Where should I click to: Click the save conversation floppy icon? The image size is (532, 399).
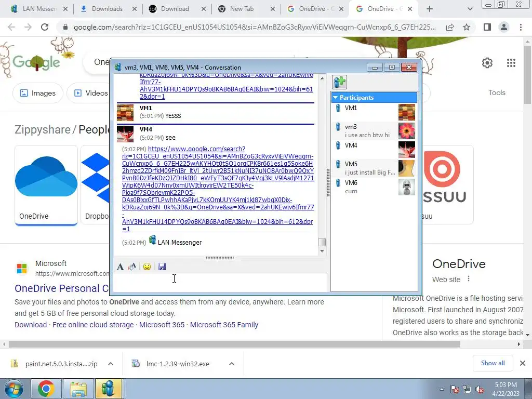click(162, 267)
